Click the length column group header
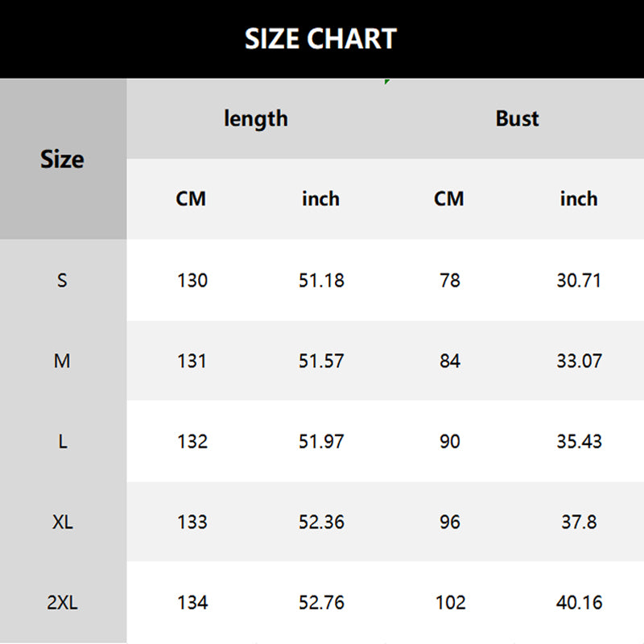 (255, 118)
